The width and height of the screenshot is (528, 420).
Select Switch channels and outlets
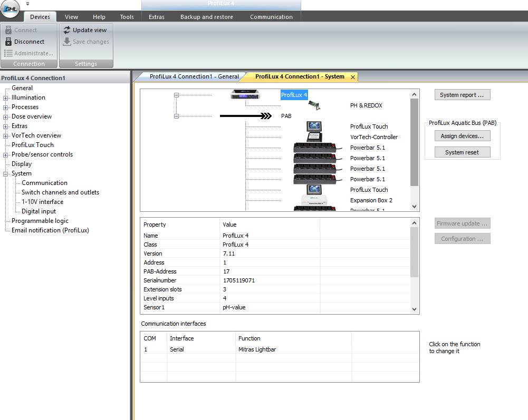click(x=60, y=192)
